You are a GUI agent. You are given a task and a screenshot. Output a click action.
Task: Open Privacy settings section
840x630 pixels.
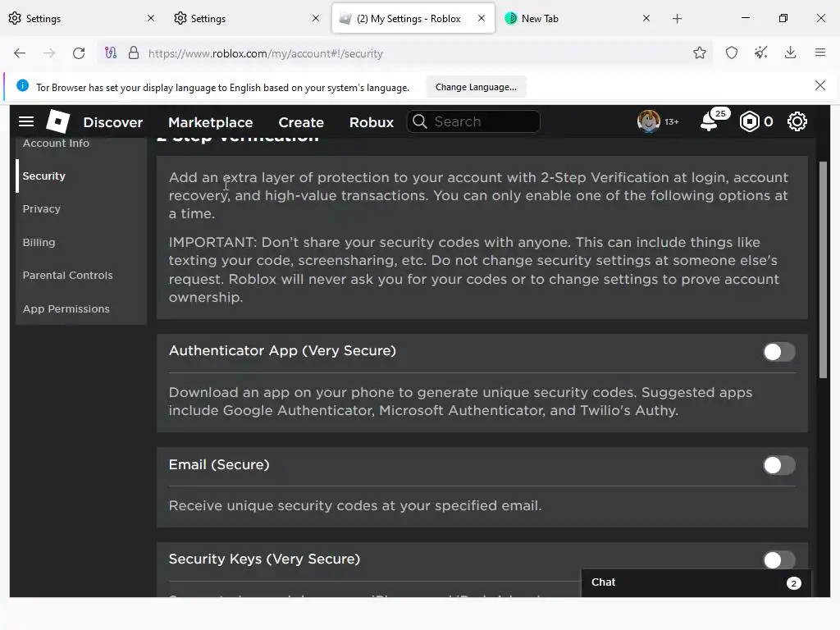point(41,209)
